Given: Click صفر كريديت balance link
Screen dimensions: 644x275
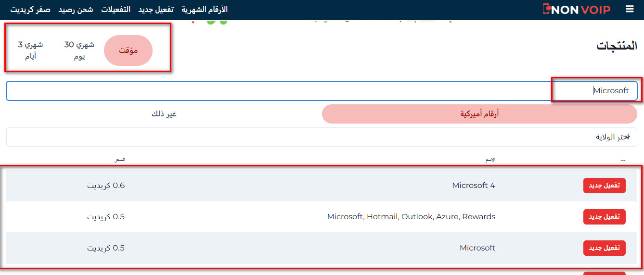Looking at the screenshot, I should 30,9.
